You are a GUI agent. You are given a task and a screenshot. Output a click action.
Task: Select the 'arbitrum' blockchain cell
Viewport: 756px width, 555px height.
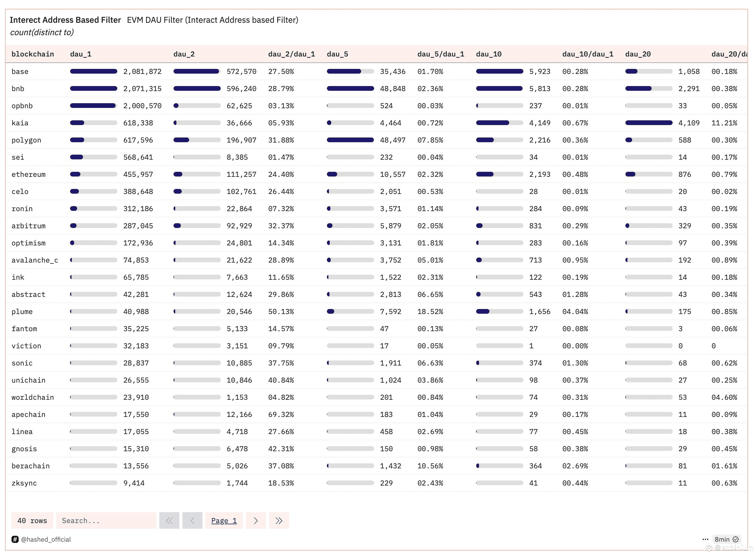(29, 226)
